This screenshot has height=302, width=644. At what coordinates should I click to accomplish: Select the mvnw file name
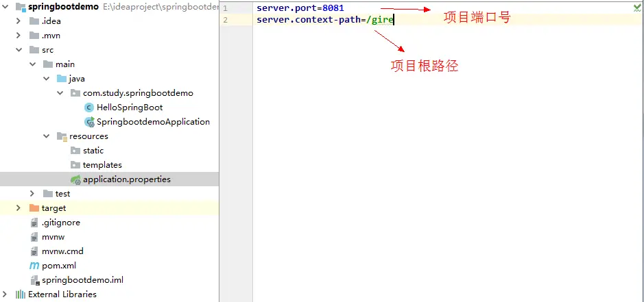click(x=53, y=237)
